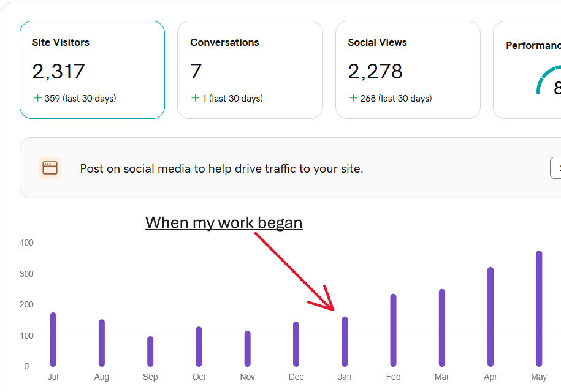
Task: Click the green plus beside 268
Action: coord(353,98)
